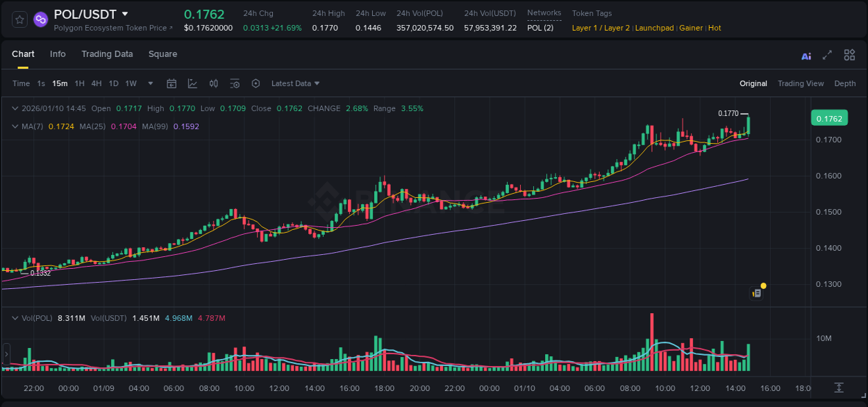Switch to the Depth view

(845, 83)
